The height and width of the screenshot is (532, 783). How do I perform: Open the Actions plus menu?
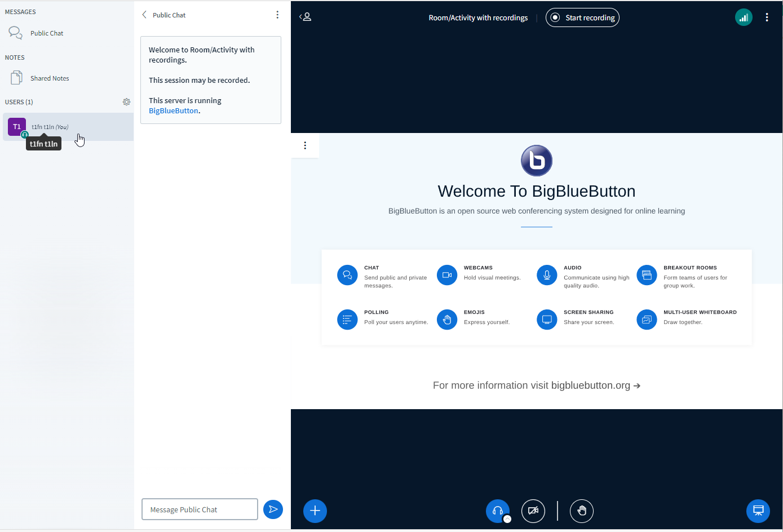(315, 511)
